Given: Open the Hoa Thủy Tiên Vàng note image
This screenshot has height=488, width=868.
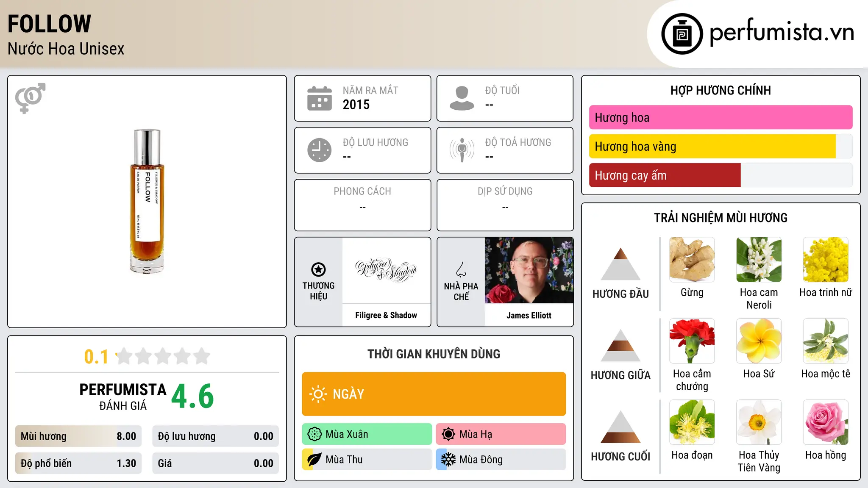Looking at the screenshot, I should point(759,422).
